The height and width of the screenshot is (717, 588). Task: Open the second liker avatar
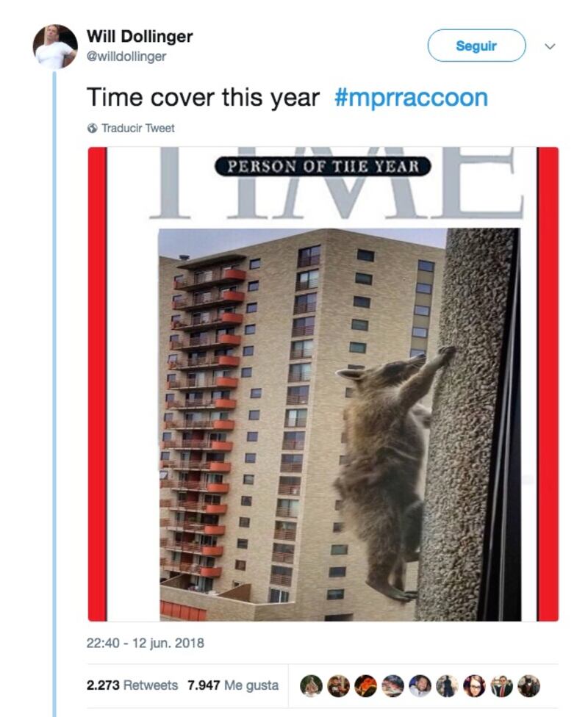pyautogui.click(x=339, y=686)
